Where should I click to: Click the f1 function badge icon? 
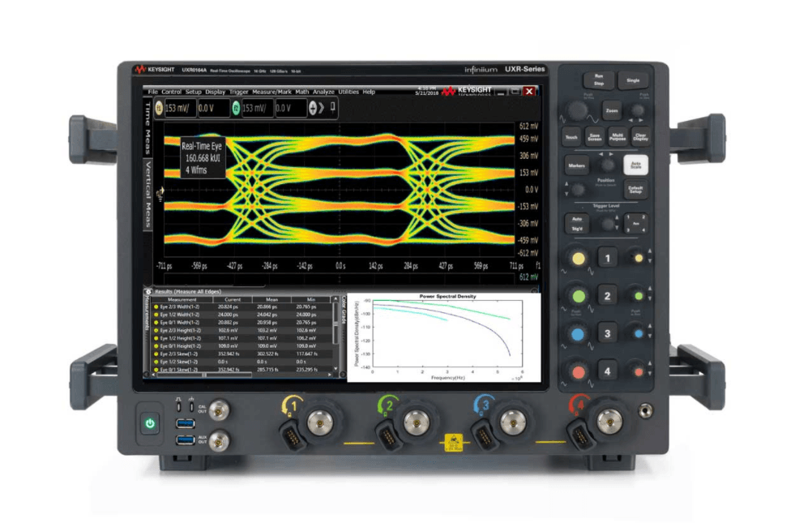(159, 108)
